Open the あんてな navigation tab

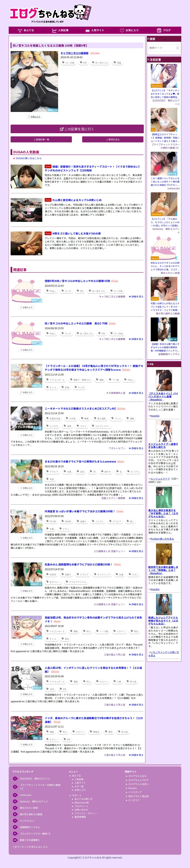pyautogui.click(x=26, y=30)
